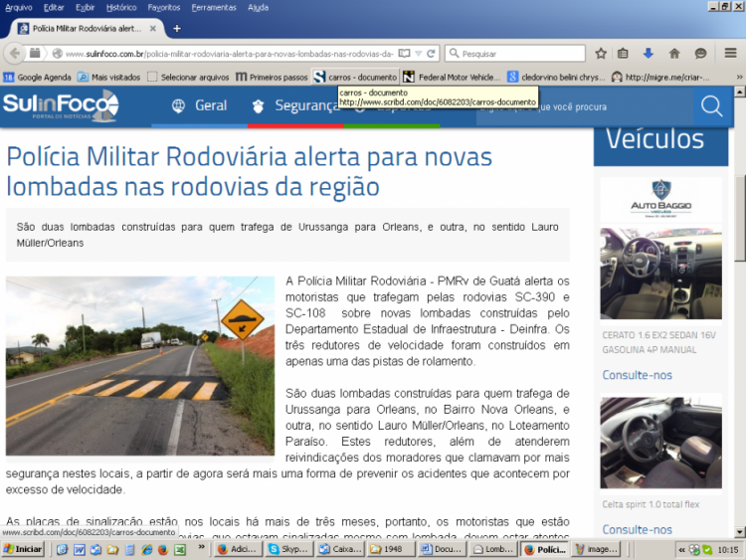Show bookmarks list icon in toolbar
Image resolution: width=746 pixels, height=560 pixels.
tap(624, 53)
